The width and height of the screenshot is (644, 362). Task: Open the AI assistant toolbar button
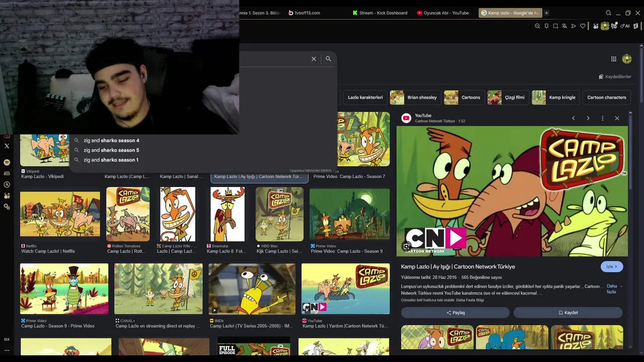[625, 26]
